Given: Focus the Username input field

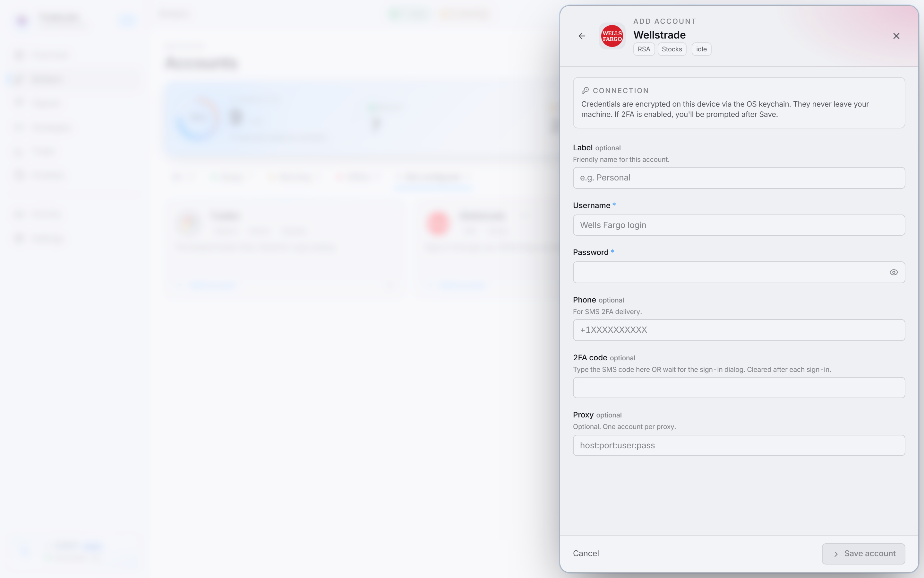Looking at the screenshot, I should click(x=739, y=225).
